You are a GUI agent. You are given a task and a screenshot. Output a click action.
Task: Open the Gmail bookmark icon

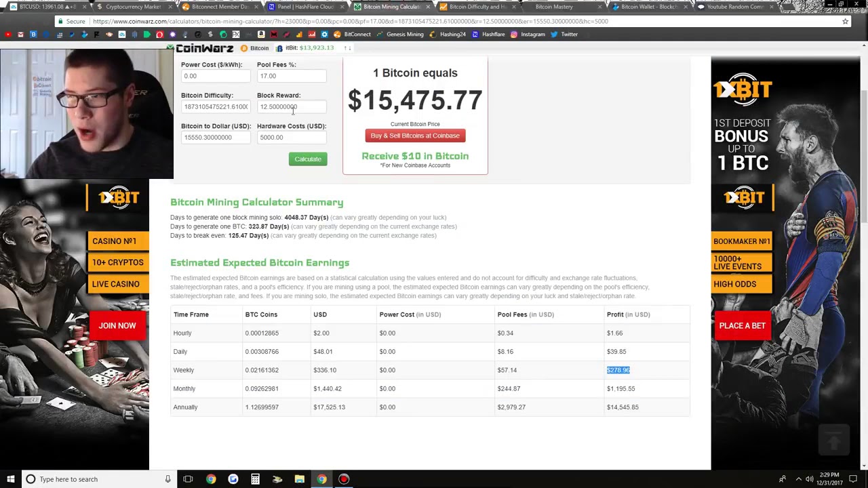pyautogui.click(x=20, y=35)
